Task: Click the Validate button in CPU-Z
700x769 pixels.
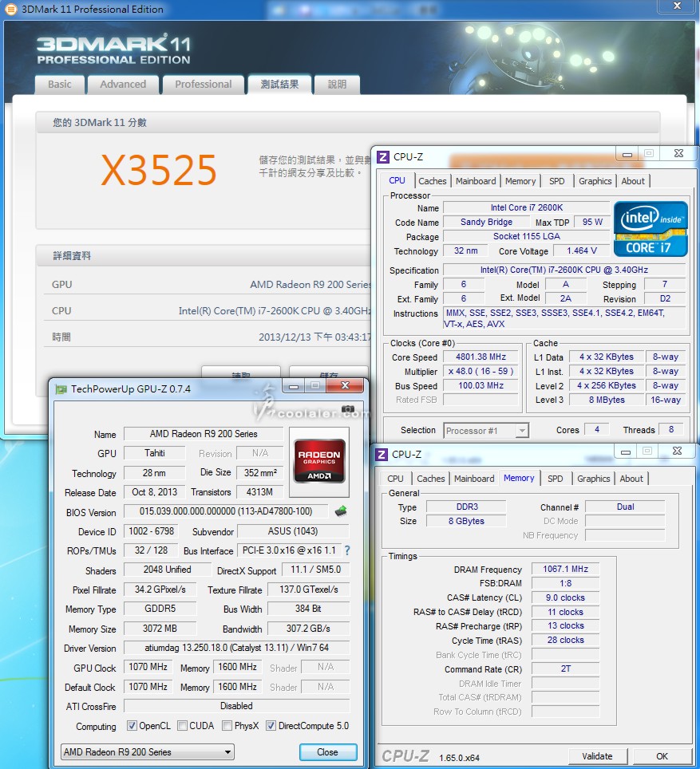Action: tap(597, 755)
